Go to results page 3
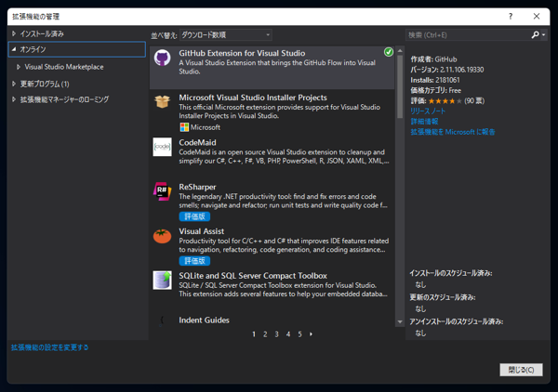Screen dimensions: 558x392 pyautogui.click(x=276, y=334)
